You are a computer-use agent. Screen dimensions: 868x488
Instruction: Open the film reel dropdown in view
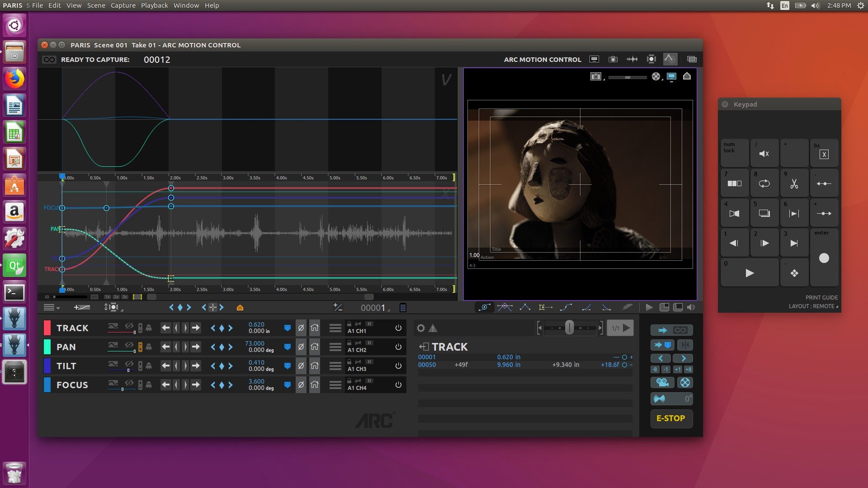(x=657, y=77)
